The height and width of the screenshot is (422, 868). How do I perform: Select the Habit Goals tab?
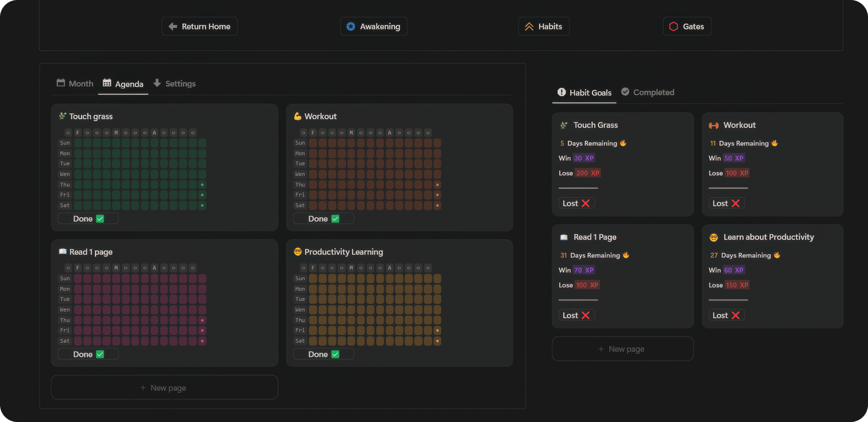point(584,92)
